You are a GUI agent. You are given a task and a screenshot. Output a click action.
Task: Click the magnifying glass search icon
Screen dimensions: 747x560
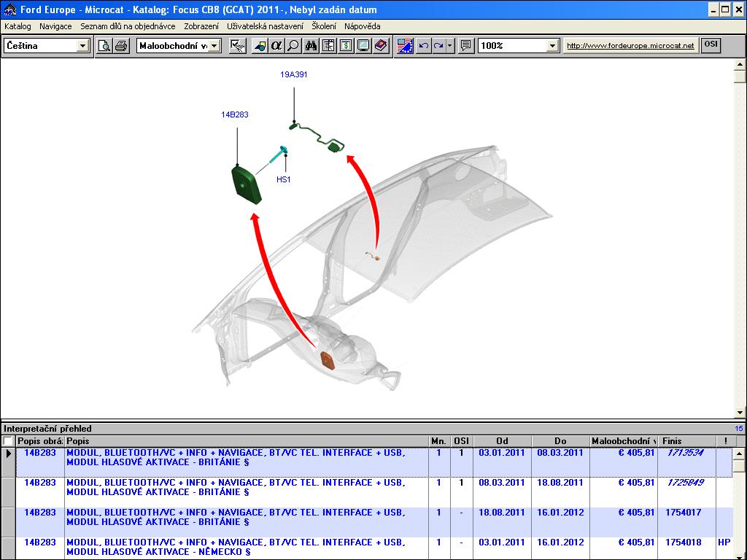[x=293, y=46]
